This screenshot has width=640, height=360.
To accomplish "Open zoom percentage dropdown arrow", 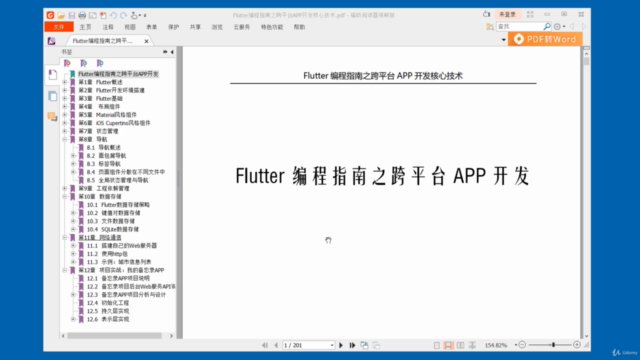I will click(x=516, y=345).
